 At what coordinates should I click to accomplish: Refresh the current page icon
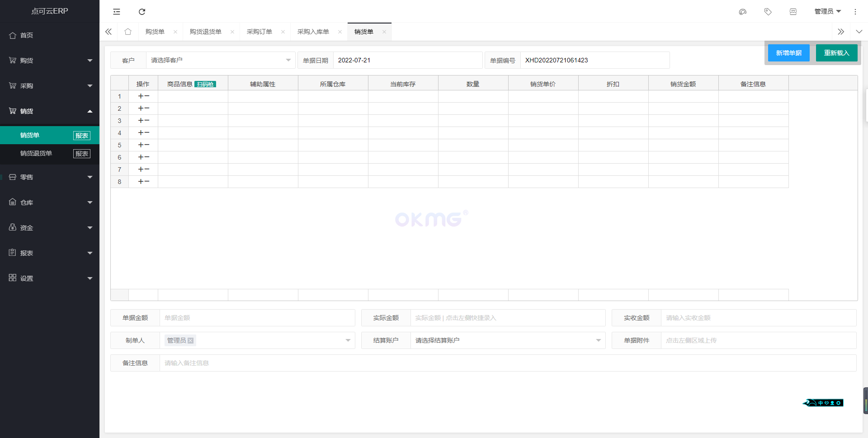[142, 12]
